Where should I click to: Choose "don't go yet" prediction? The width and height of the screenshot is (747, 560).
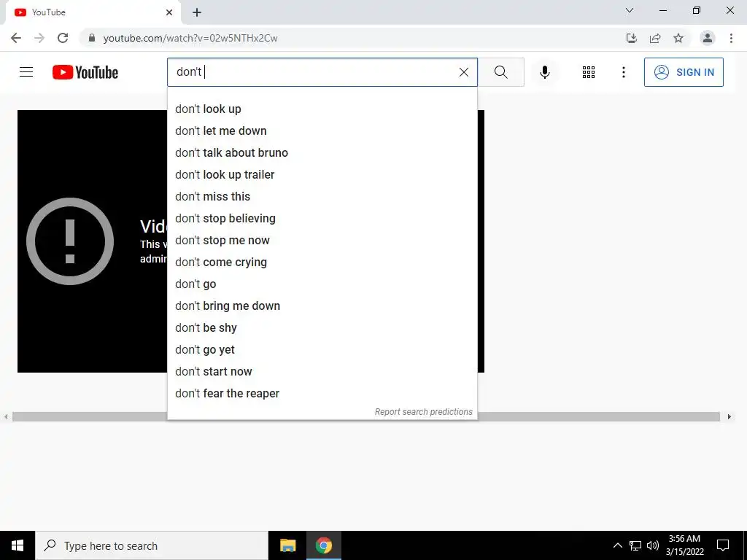coord(322,350)
